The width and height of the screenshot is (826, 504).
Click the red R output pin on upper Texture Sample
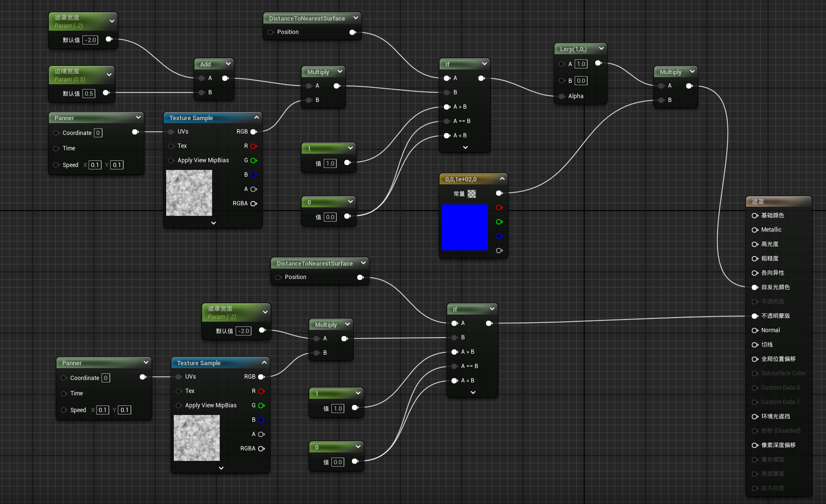pos(254,146)
